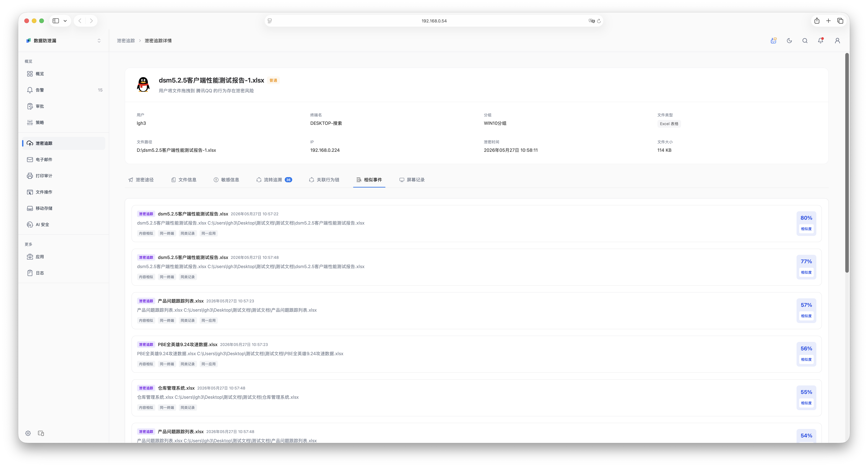868x467 pixels.
Task: Toggle Safari sidebar button
Action: click(x=56, y=21)
